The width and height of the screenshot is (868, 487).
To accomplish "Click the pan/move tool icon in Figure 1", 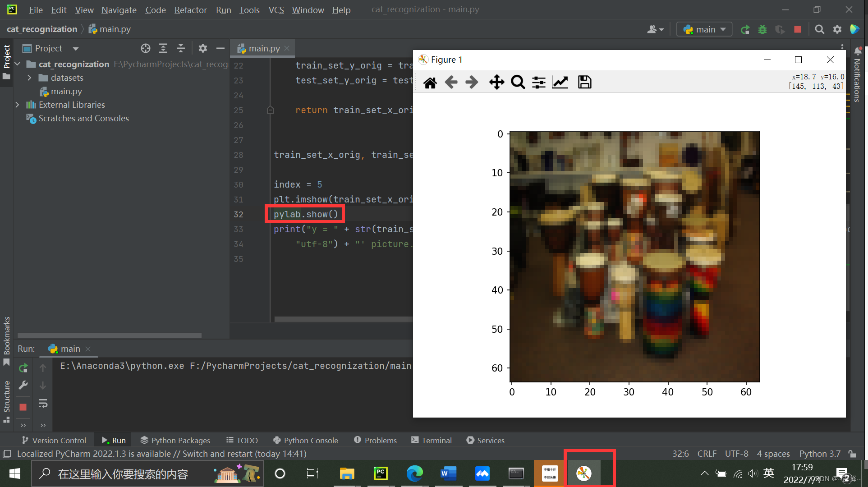I will 496,82.
